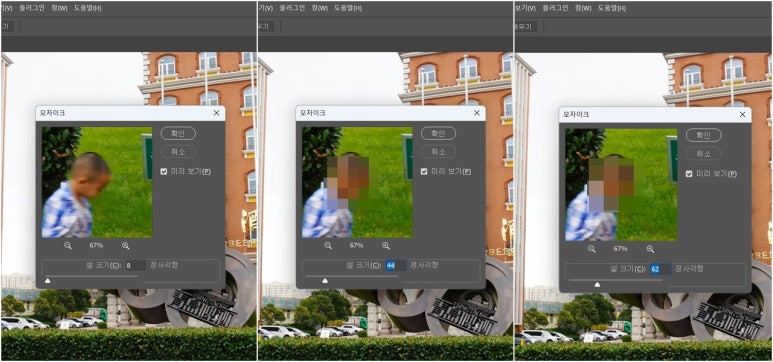Confirm with 확인 in the cell size 8 dialog
Screen dimensions: 773x362
coord(178,133)
